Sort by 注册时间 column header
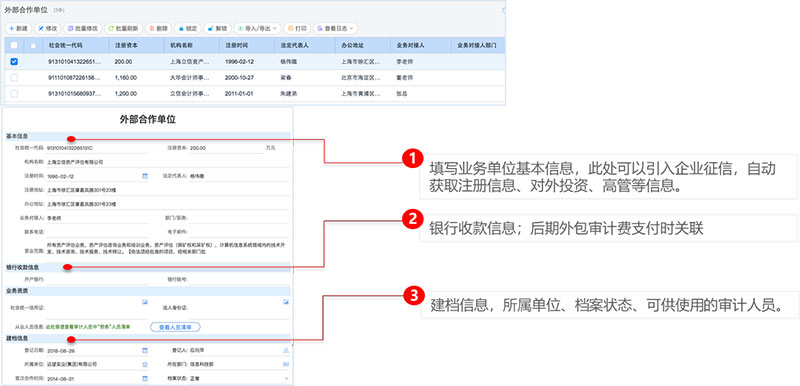 click(247, 45)
